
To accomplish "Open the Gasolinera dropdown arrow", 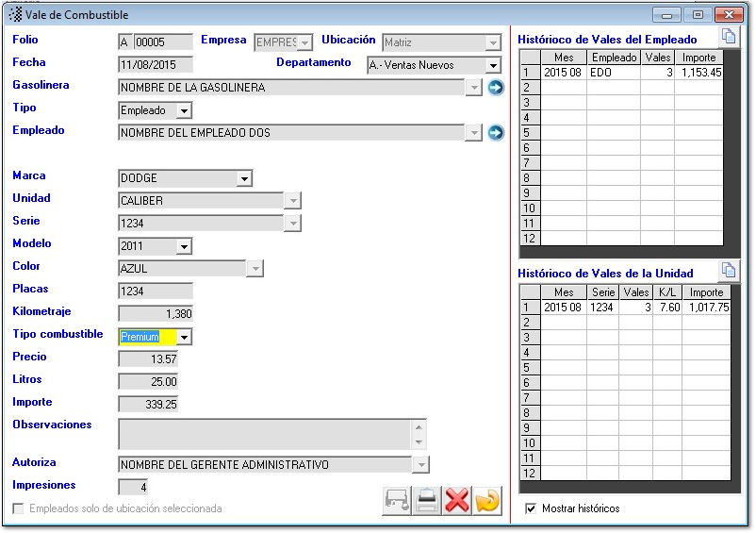I will point(474,88).
